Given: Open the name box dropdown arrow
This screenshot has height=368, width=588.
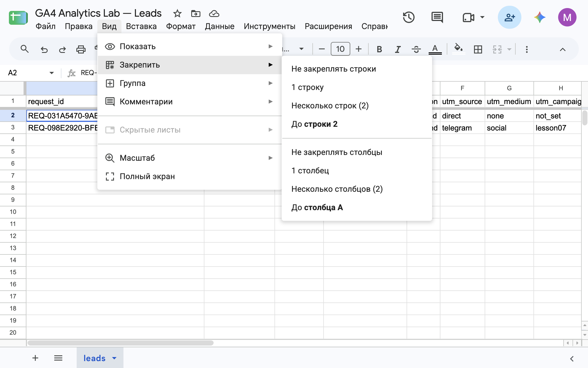Looking at the screenshot, I should pyautogui.click(x=52, y=73).
